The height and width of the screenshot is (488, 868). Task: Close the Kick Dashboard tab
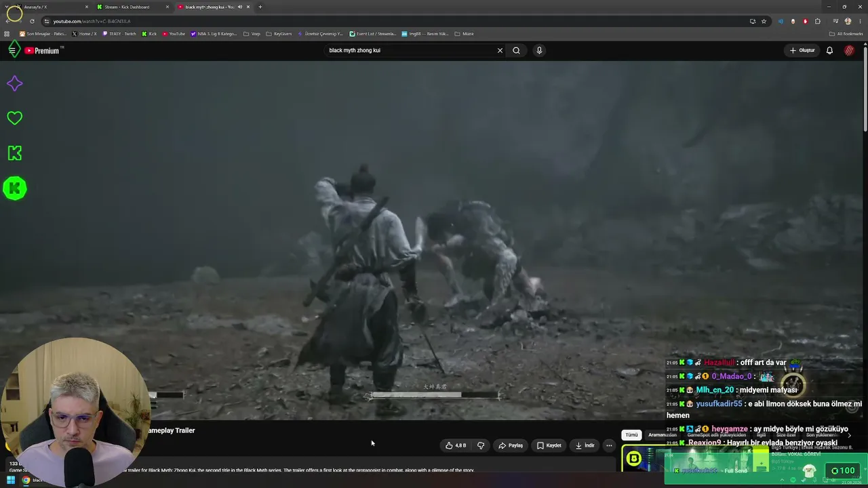(x=167, y=7)
